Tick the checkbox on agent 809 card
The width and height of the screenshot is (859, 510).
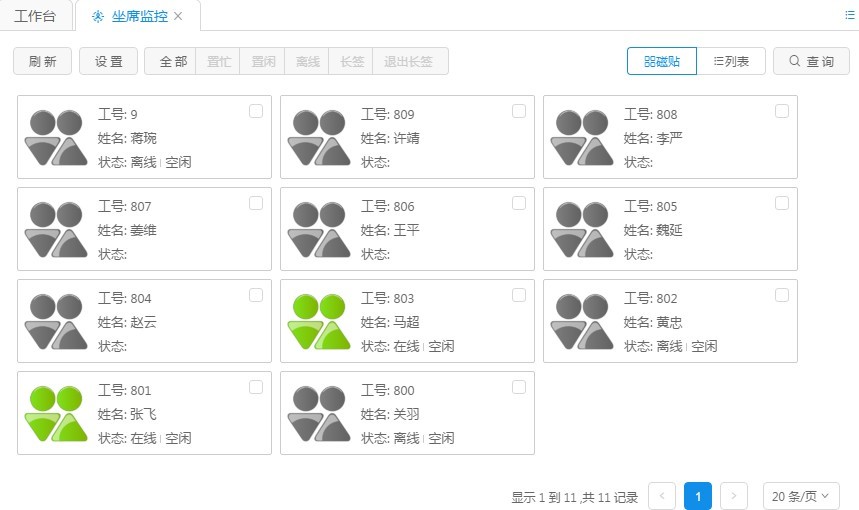point(519,111)
